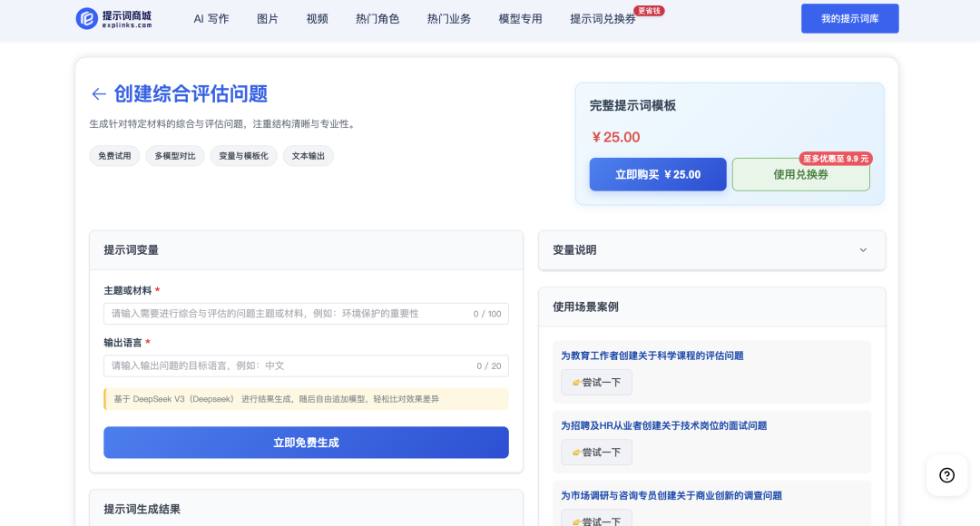Click the 主题或材料 field label

pos(128,290)
